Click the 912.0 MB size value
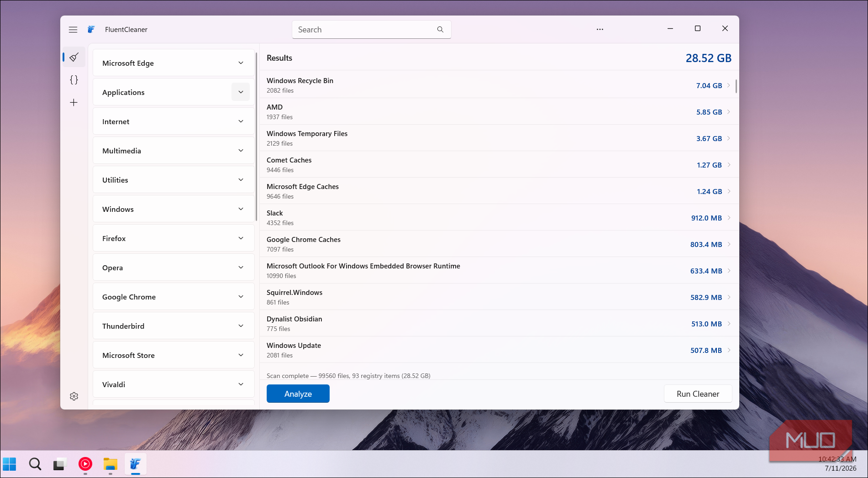 click(x=706, y=218)
